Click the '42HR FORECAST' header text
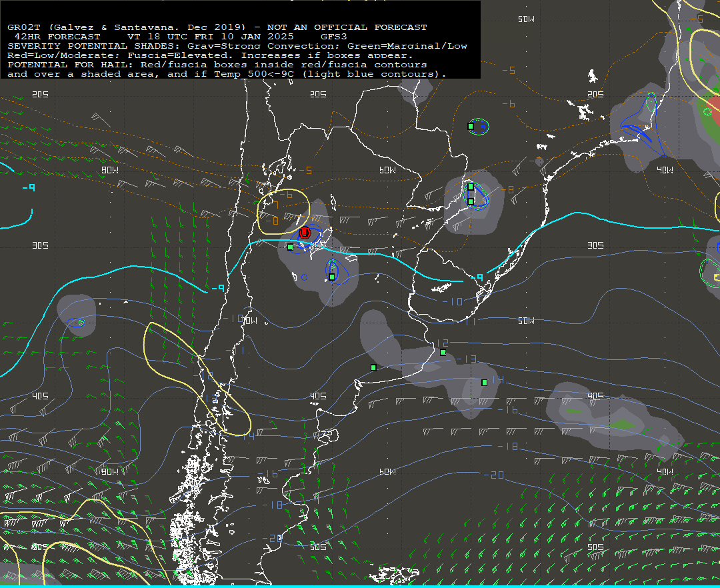The height and width of the screenshot is (588, 720). click(x=57, y=36)
